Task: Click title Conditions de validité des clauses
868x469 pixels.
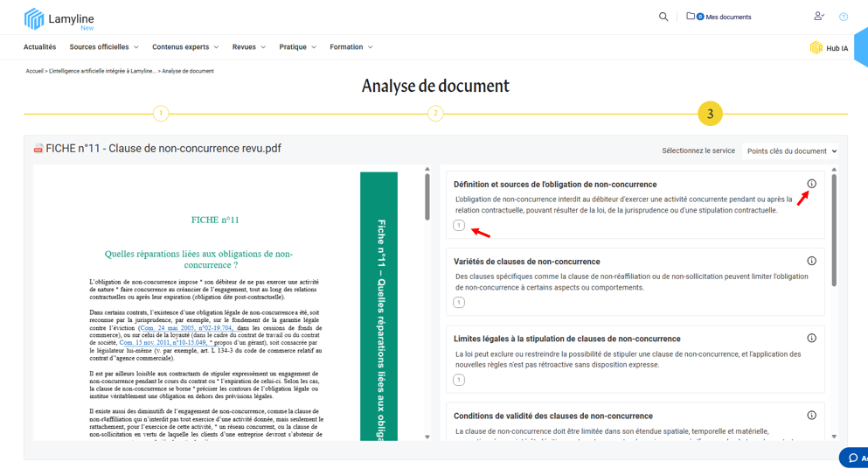Action: (553, 416)
